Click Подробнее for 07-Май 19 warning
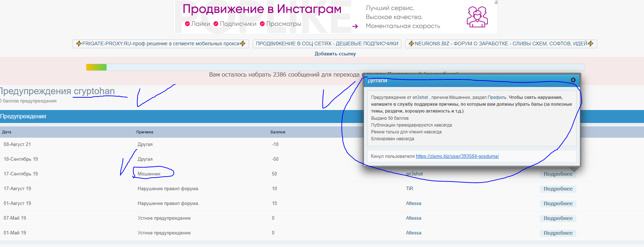 [x=558, y=218]
